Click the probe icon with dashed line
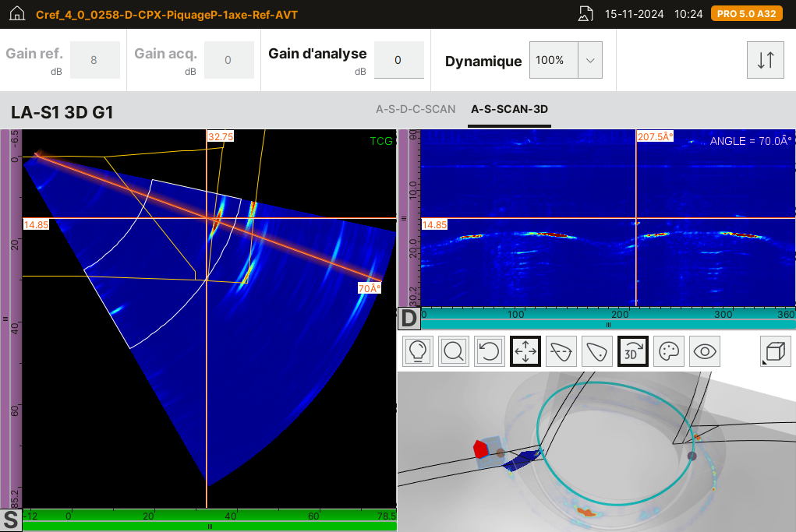Image resolution: width=796 pixels, height=532 pixels. coord(561,351)
